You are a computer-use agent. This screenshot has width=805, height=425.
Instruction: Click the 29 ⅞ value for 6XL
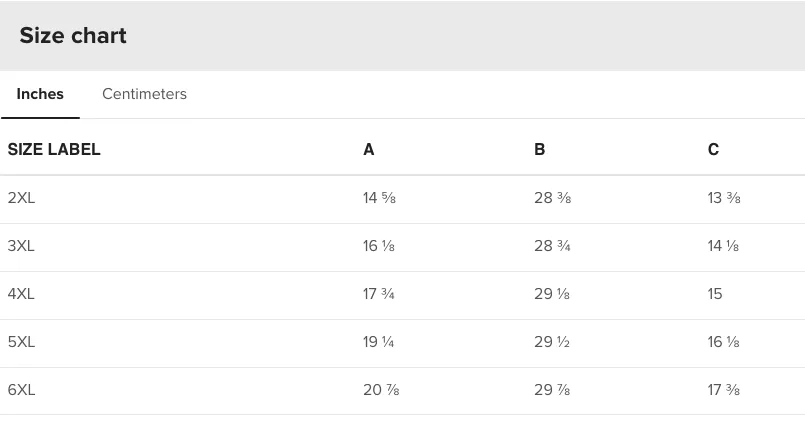552,390
